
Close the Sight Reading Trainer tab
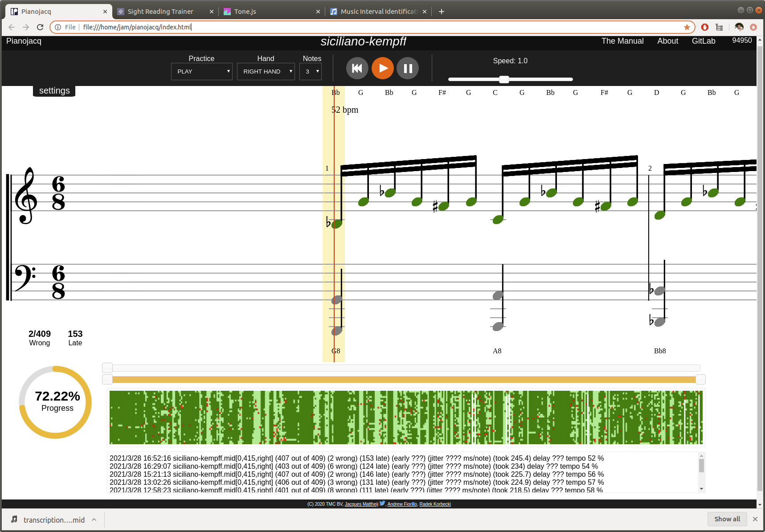click(x=212, y=12)
